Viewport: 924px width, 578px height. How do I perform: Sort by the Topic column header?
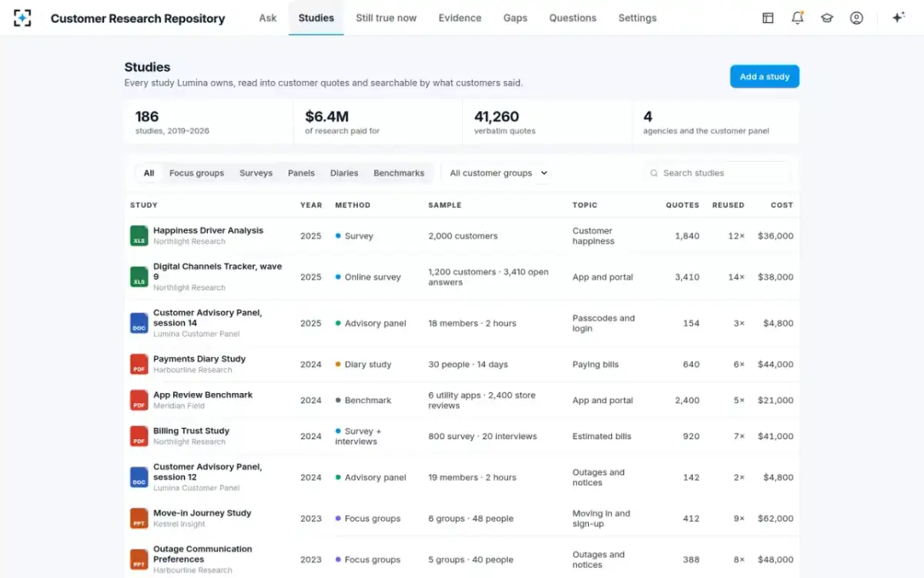[585, 205]
